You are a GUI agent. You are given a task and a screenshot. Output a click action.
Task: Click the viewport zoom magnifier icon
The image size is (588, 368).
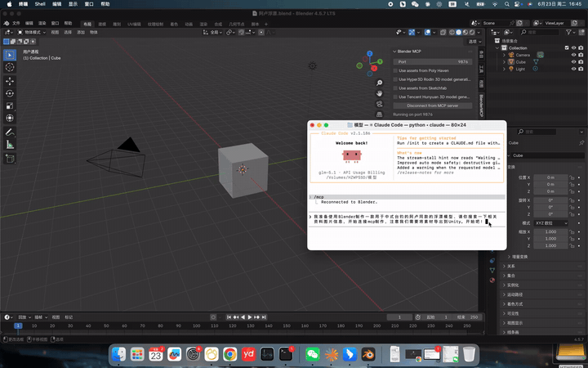click(380, 83)
